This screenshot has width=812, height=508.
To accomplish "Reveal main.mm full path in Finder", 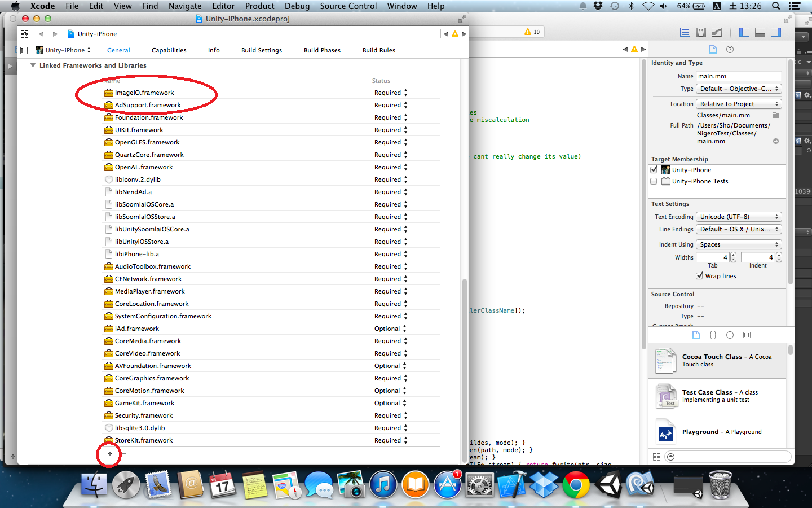I will tap(776, 141).
